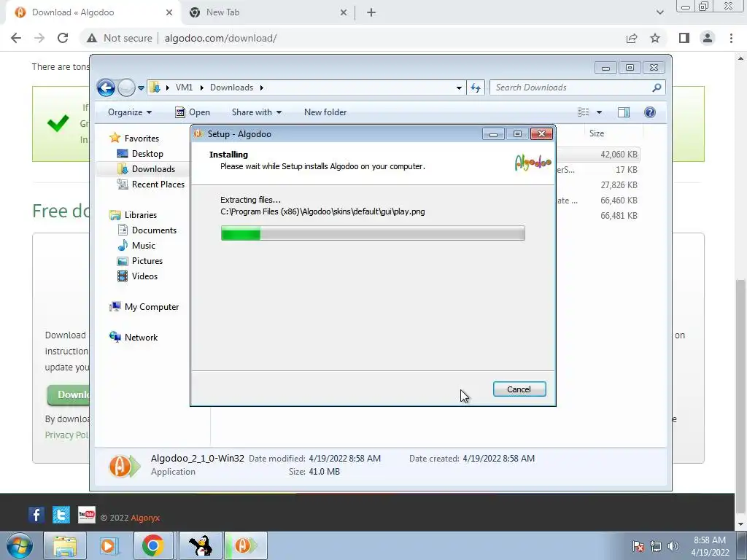
Task: Click the installation progress bar
Action: [x=373, y=233]
